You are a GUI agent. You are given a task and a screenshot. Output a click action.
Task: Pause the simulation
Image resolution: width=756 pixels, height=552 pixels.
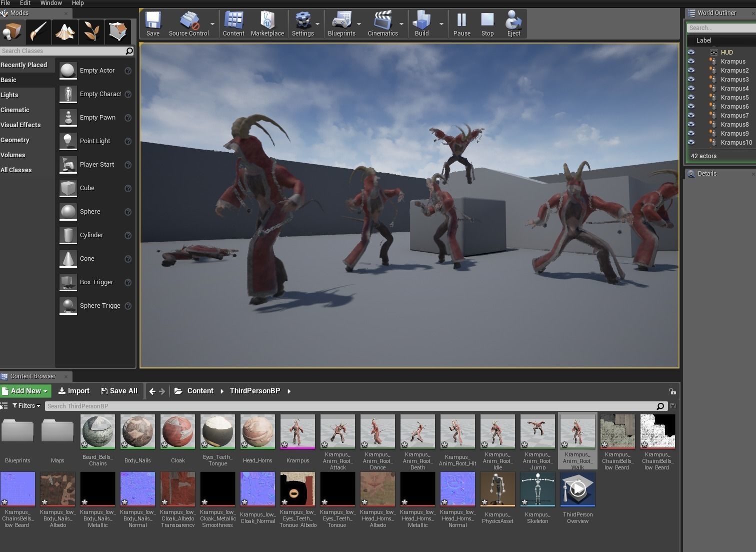tap(462, 24)
